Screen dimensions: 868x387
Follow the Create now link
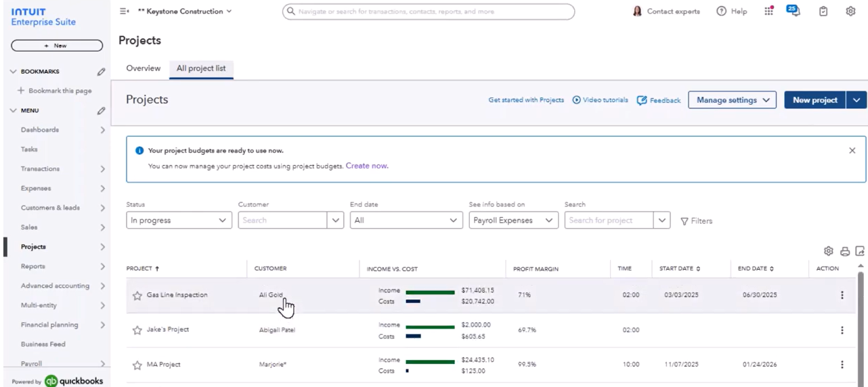(366, 166)
